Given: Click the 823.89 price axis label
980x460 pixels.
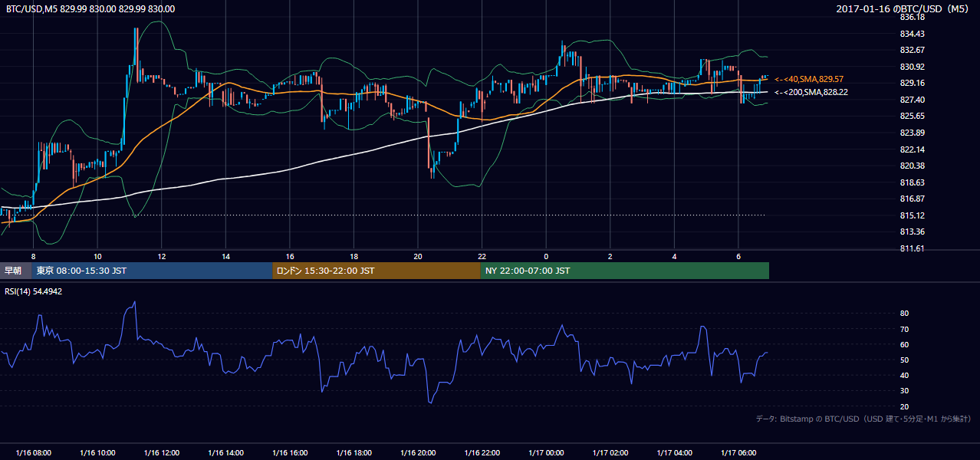Looking at the screenshot, I should point(912,133).
